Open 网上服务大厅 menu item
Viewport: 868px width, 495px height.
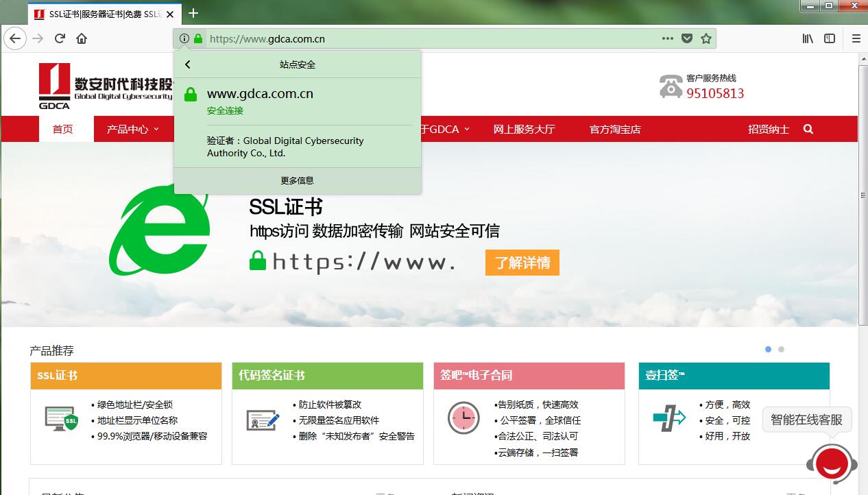coord(525,129)
